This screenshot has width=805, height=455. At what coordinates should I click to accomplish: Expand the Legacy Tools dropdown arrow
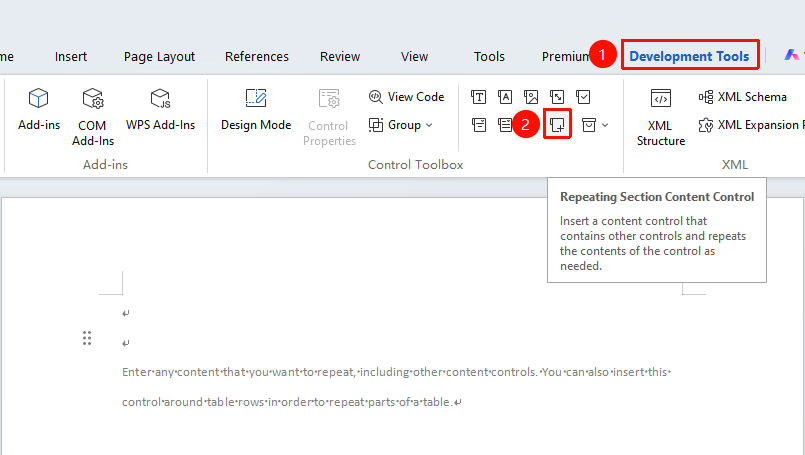pos(605,125)
